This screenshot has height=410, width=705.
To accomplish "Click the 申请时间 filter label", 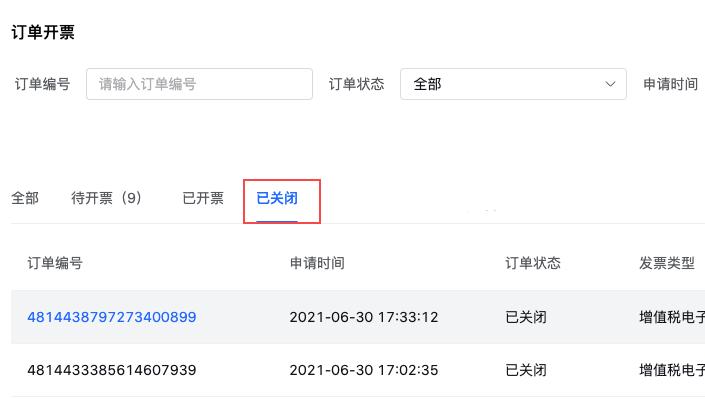I will [x=670, y=84].
